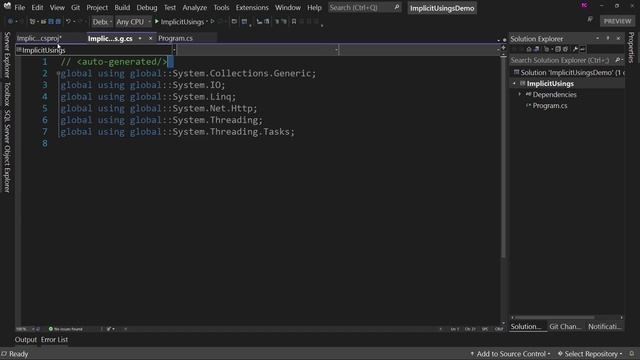Toggle auto-hide pin on Solution Explorer
The width and height of the screenshot is (640, 360).
608,38
